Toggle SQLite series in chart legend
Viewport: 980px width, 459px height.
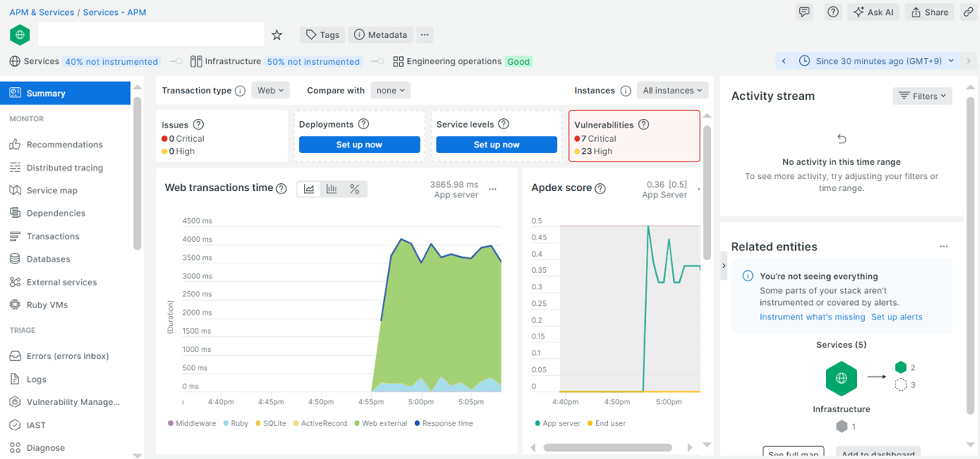click(x=271, y=423)
